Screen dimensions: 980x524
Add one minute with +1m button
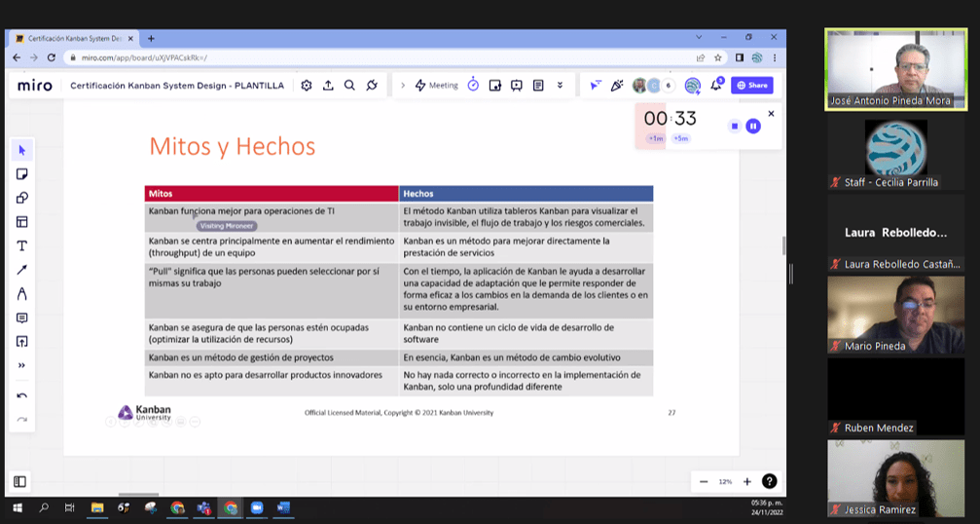(656, 138)
